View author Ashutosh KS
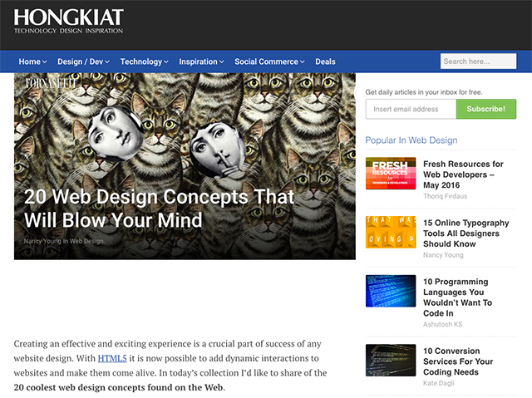Viewport: 532px width, 398px height. 443,324
